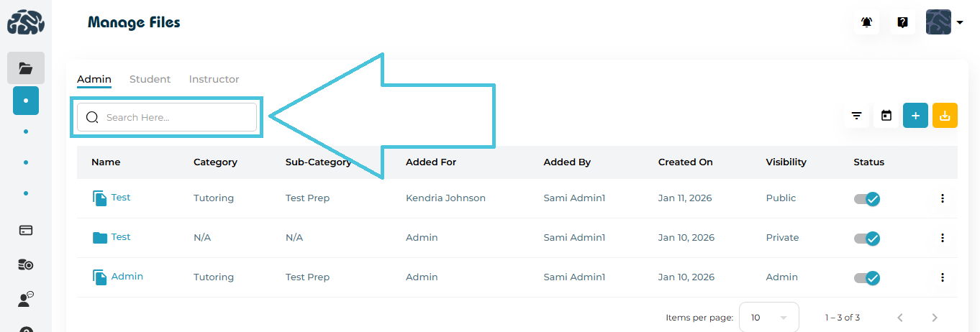This screenshot has width=980, height=332.
Task: Open the Admin file link
Action: tap(127, 277)
